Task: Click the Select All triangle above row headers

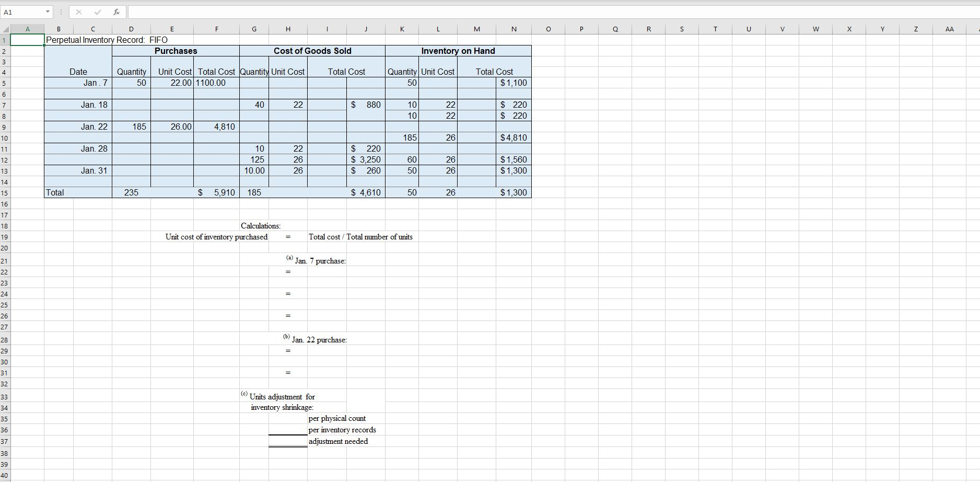Action: (x=5, y=29)
